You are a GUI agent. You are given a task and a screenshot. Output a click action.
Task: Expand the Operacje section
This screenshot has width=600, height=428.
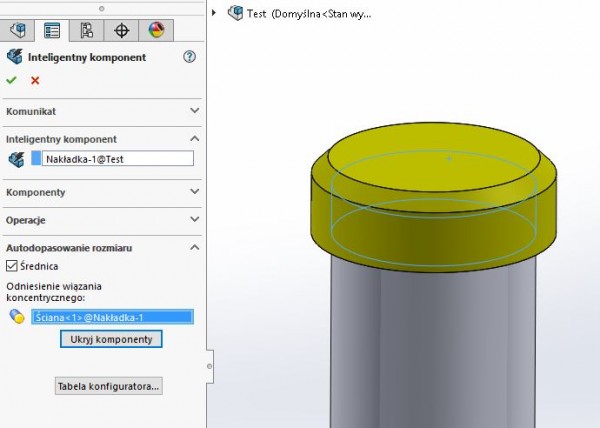coord(194,219)
